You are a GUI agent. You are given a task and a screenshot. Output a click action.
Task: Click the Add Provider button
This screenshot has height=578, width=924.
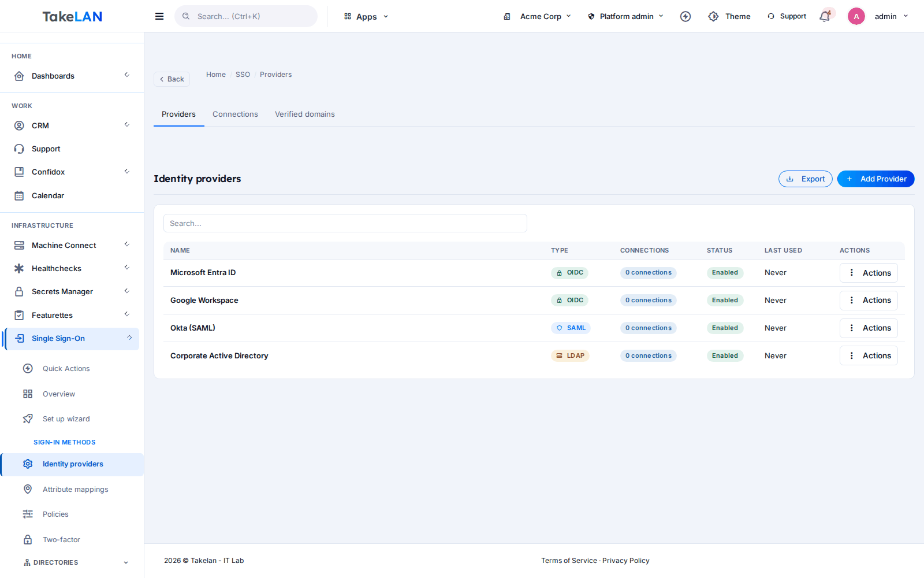(x=875, y=179)
